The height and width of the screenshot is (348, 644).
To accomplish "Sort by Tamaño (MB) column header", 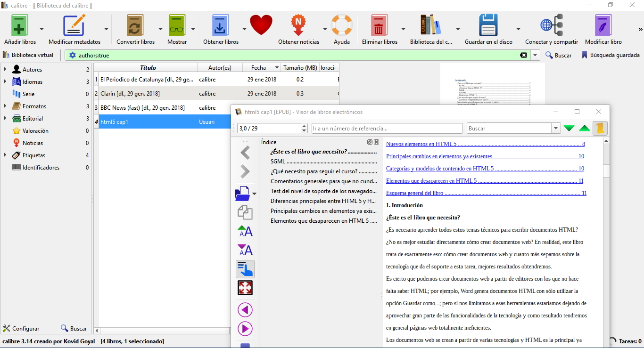I will tap(300, 67).
